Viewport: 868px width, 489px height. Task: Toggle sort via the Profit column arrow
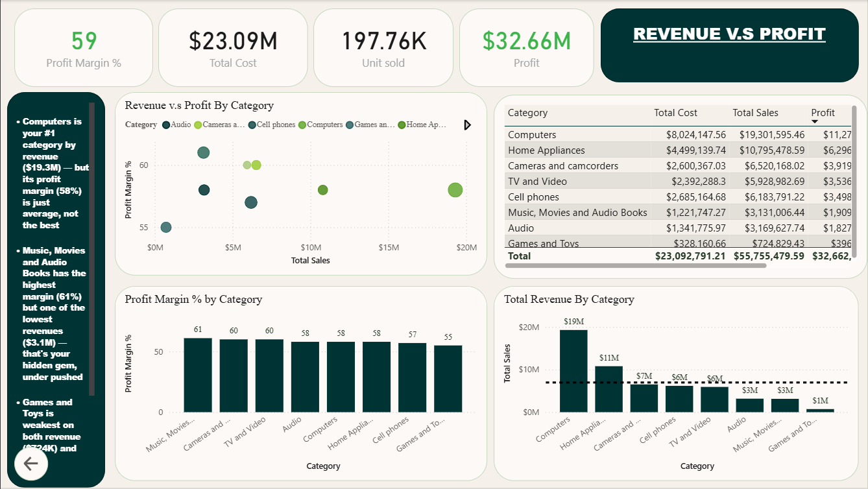(x=815, y=121)
